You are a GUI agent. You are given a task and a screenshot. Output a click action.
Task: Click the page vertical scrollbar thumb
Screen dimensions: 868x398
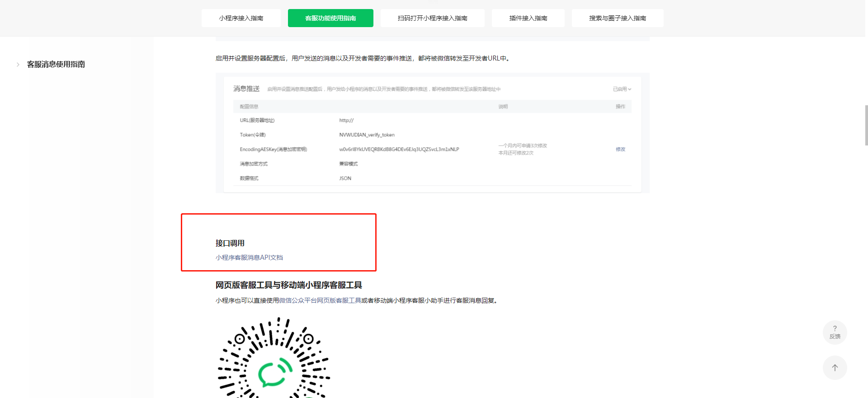(866, 125)
